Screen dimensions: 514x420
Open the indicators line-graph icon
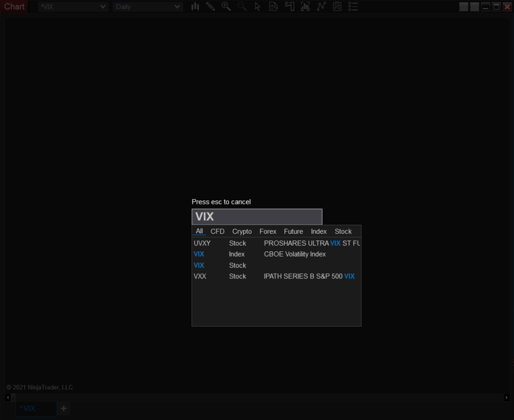(x=321, y=7)
